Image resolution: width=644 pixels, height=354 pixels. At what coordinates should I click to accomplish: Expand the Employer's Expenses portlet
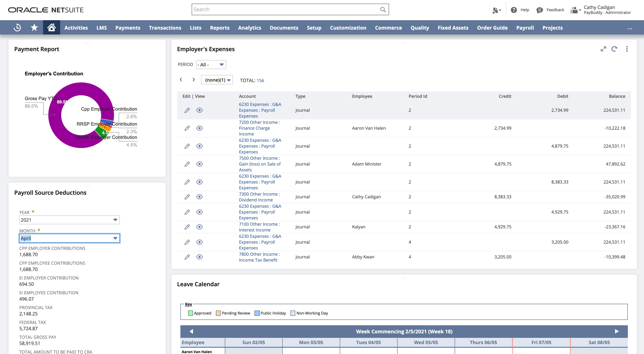coord(603,49)
